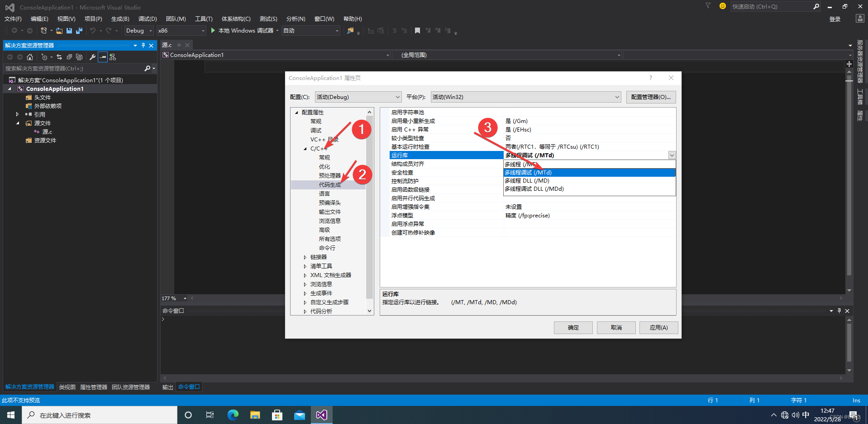
Task: Click the Quick Launch input field
Action: tap(771, 6)
